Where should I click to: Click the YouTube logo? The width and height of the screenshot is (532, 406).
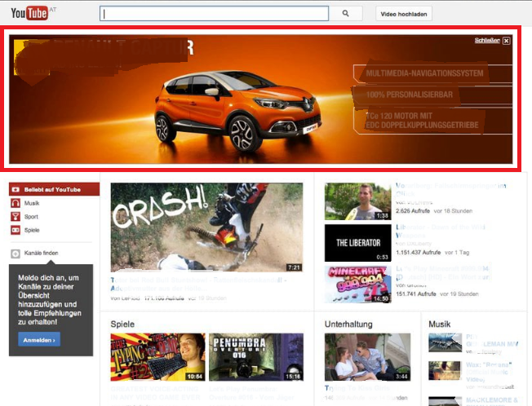(x=29, y=13)
